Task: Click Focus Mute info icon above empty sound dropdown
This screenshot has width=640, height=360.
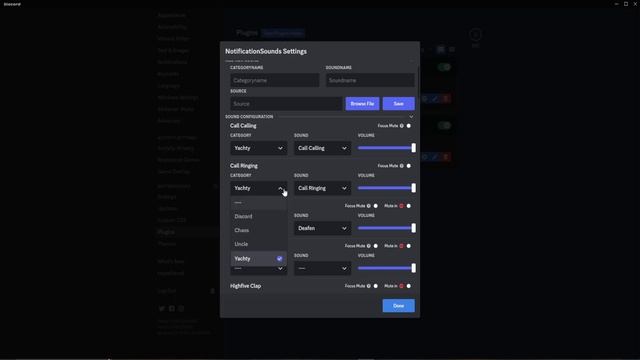Action: pyautogui.click(x=369, y=246)
